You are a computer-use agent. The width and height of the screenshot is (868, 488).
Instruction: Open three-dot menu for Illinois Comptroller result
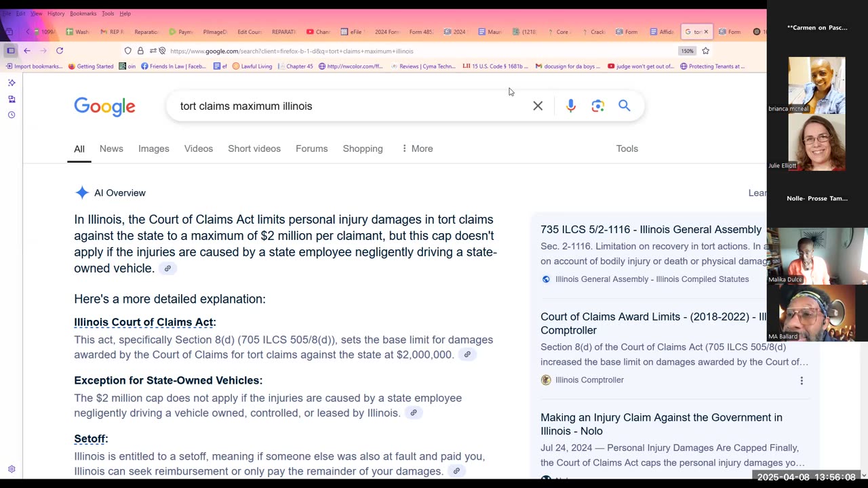802,381
